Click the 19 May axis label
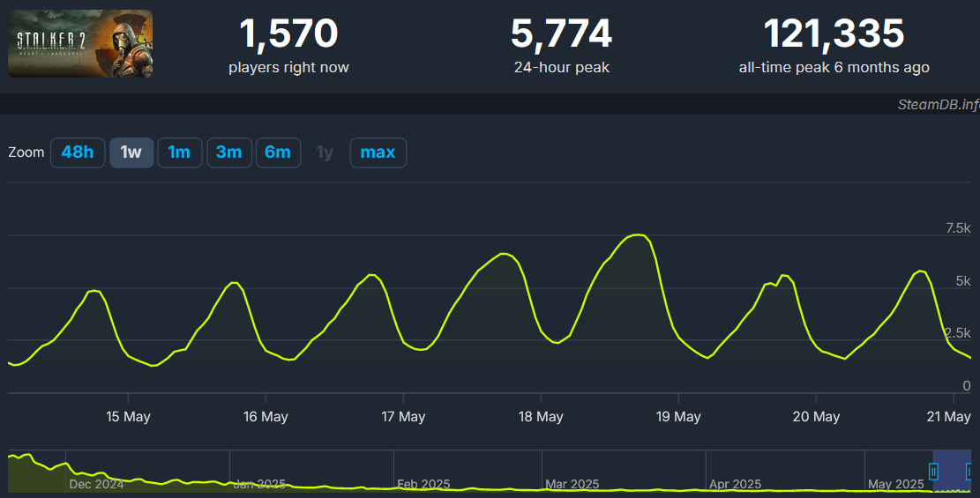 678,417
